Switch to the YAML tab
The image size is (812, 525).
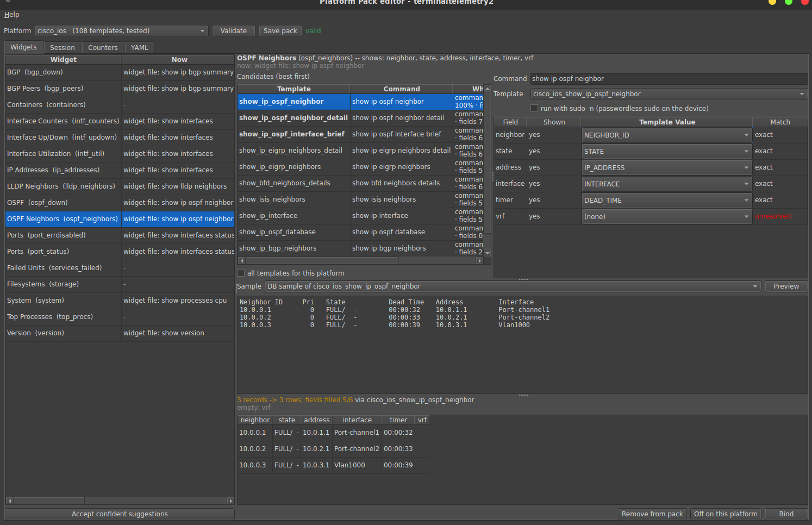[140, 48]
